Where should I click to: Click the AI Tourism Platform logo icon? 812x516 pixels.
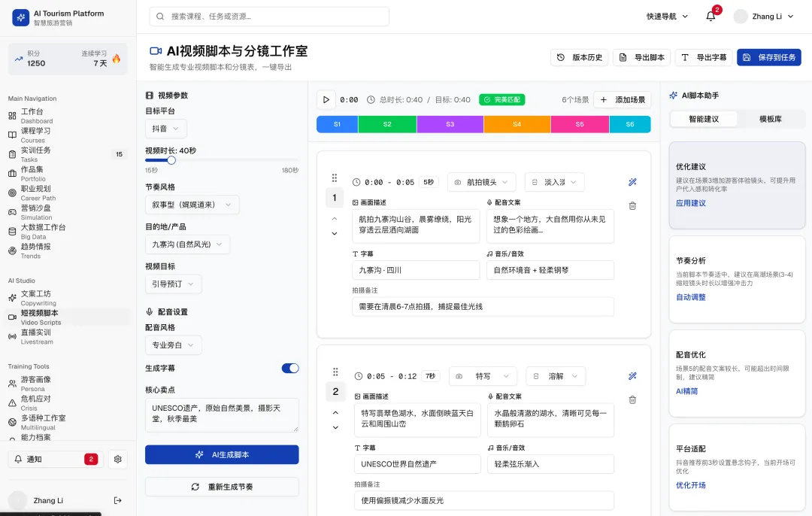click(21, 17)
